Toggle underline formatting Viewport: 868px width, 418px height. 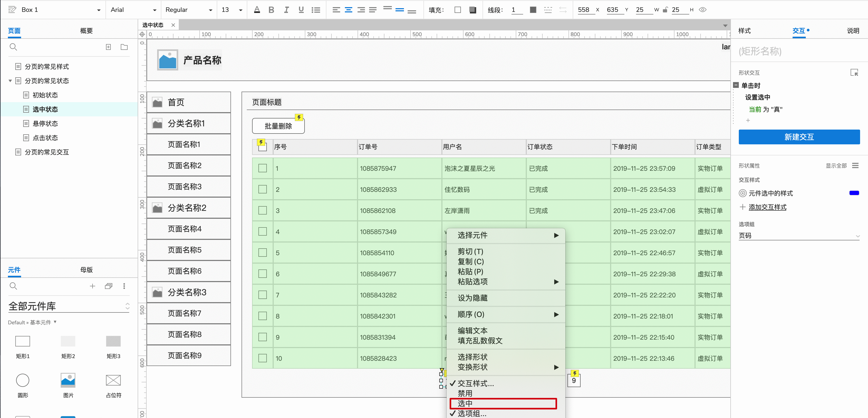[x=301, y=10]
